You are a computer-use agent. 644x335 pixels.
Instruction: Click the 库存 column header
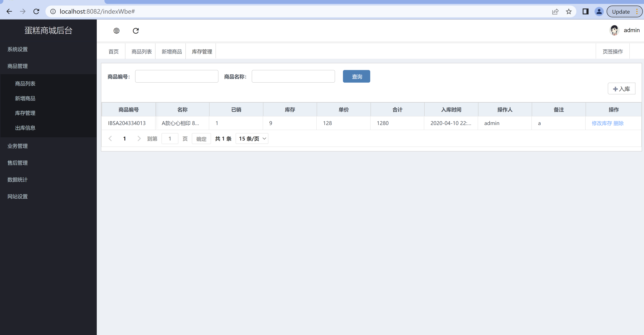point(290,110)
